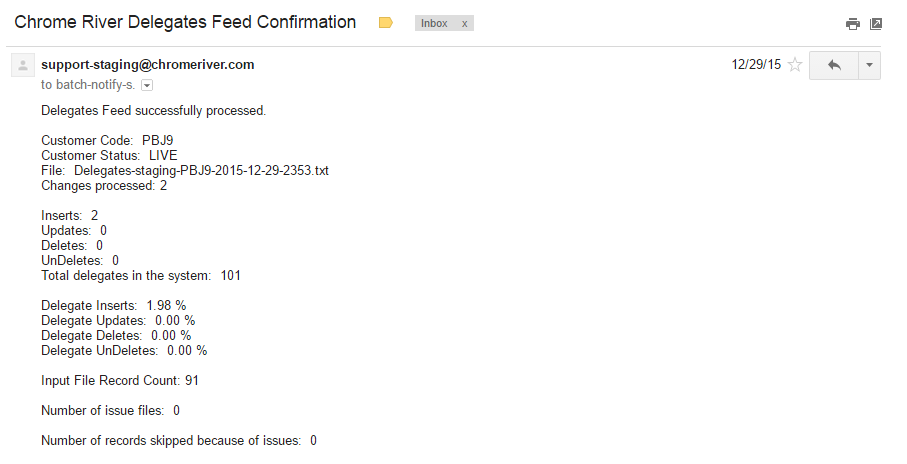Click the Inbox label tag
The image size is (907, 464).
435,23
